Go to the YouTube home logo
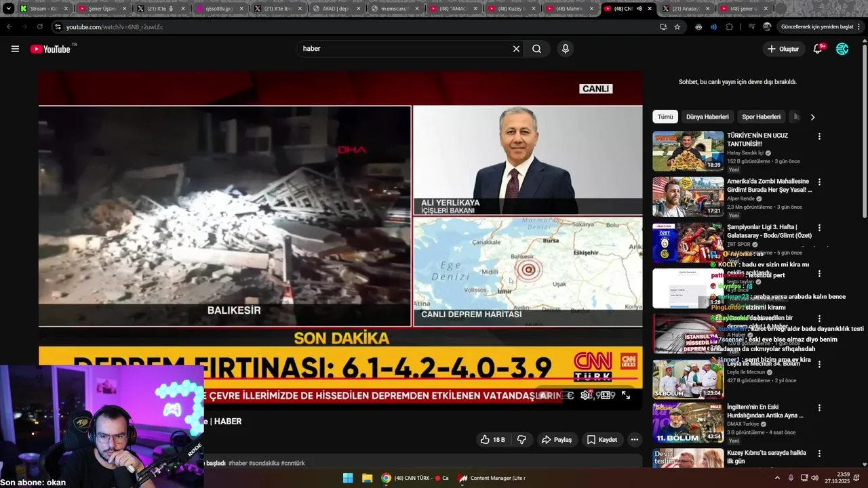This screenshot has height=488, width=868. click(51, 49)
